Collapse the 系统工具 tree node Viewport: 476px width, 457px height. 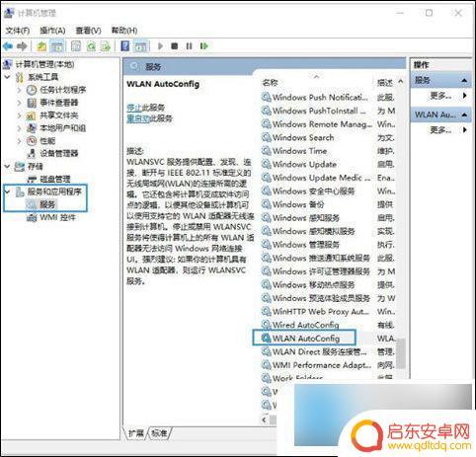click(x=8, y=77)
